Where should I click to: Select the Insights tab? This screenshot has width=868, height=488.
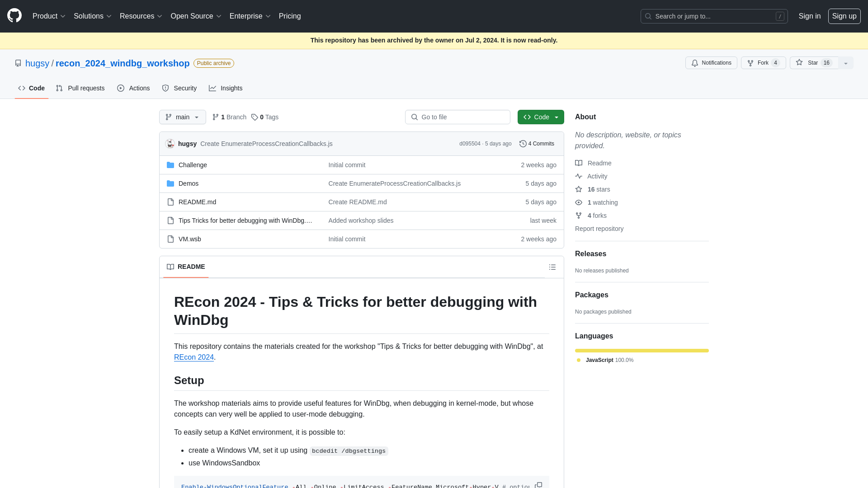pyautogui.click(x=225, y=88)
